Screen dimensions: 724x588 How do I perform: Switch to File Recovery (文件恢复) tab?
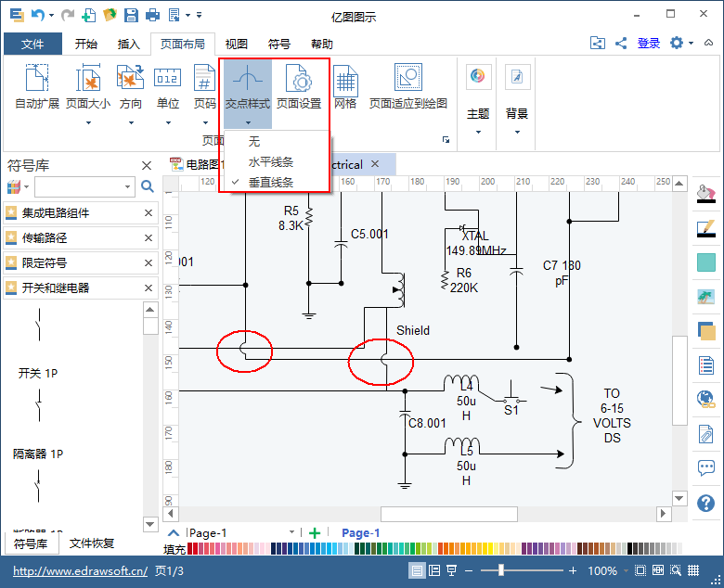tap(91, 543)
